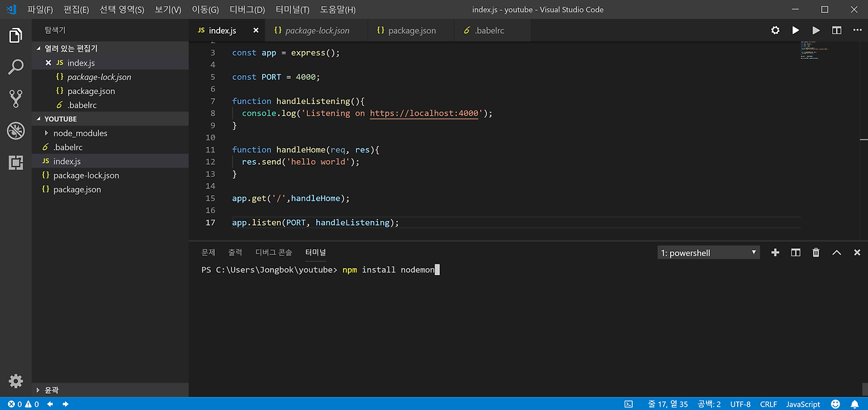Viewport: 868px width, 410px height.
Task: Click the Manage gear icon at bottom left
Action: coord(16,381)
